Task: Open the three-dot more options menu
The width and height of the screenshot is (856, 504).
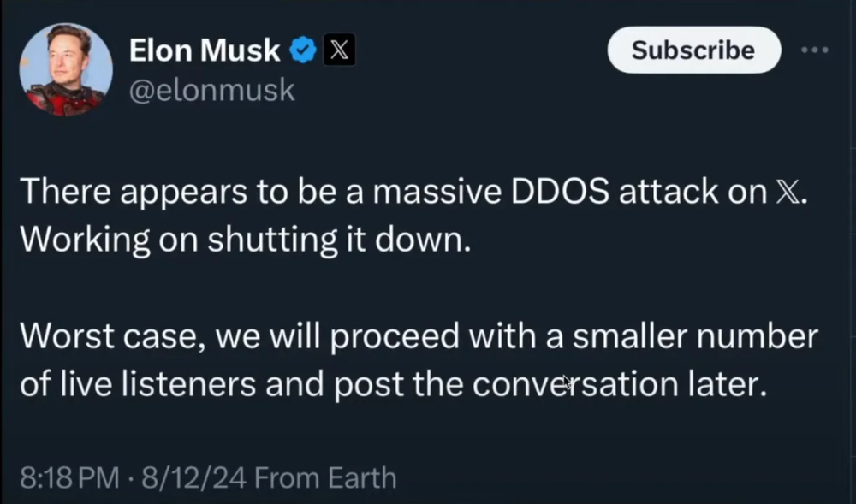Action: click(814, 50)
